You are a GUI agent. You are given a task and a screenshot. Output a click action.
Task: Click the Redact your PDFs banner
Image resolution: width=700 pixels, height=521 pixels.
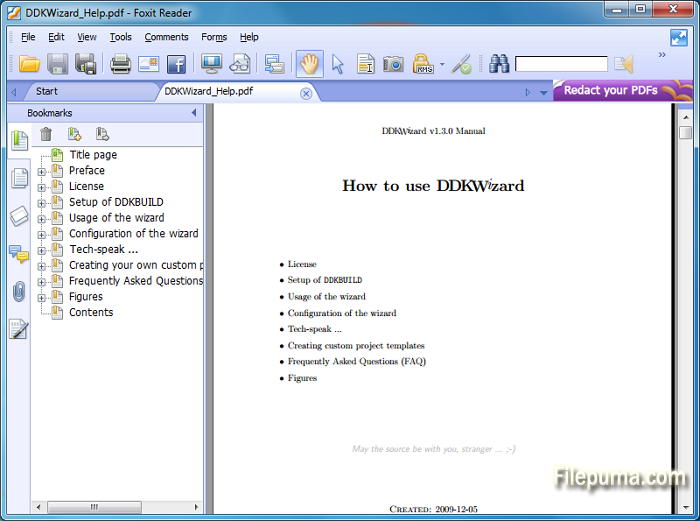(x=623, y=91)
